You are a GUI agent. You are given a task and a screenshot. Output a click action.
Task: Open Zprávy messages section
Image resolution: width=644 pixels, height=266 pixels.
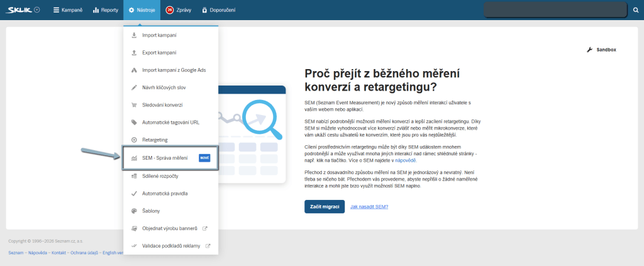(179, 10)
